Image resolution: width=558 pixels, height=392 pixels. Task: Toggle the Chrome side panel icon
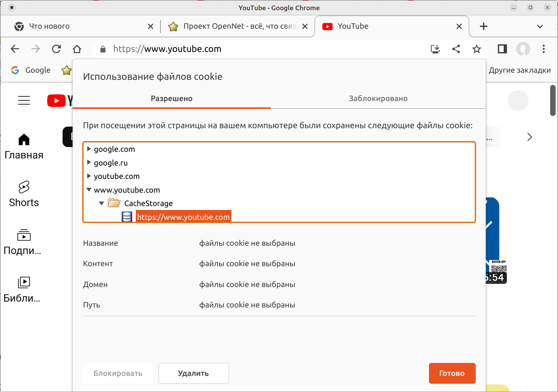pos(502,49)
